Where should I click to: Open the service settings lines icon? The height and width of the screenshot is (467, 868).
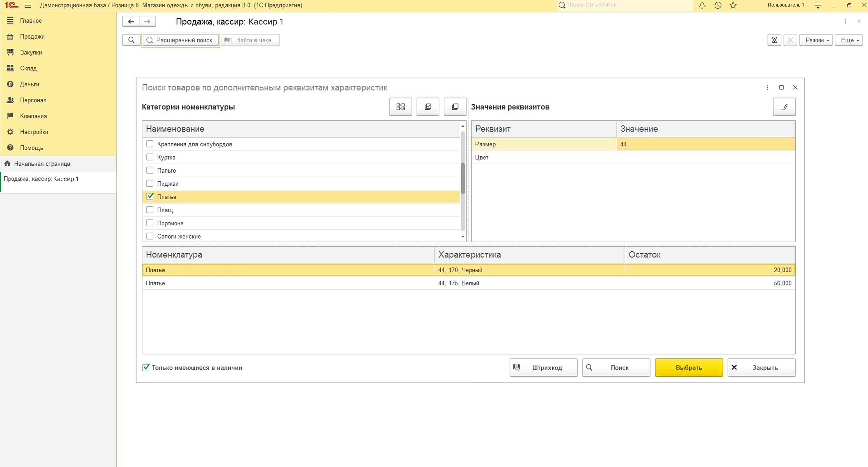coord(818,5)
